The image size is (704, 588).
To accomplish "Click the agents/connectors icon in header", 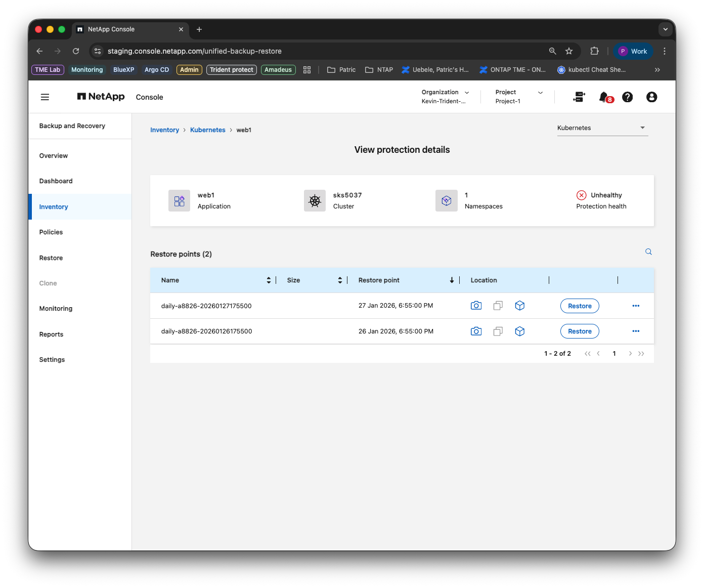I will (x=579, y=97).
